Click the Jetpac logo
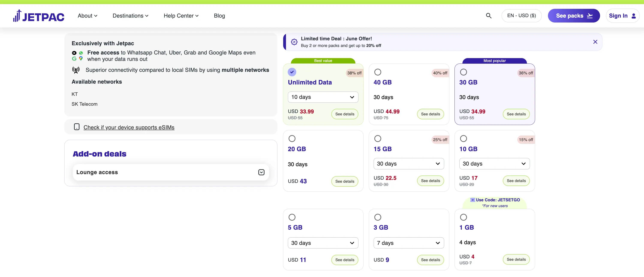The width and height of the screenshot is (644, 277). click(39, 16)
